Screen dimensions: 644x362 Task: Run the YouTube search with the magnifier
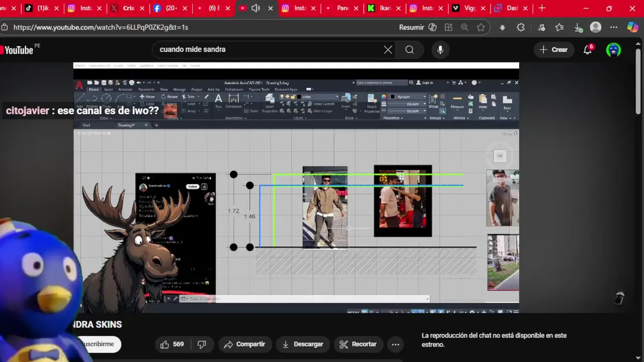coord(410,49)
